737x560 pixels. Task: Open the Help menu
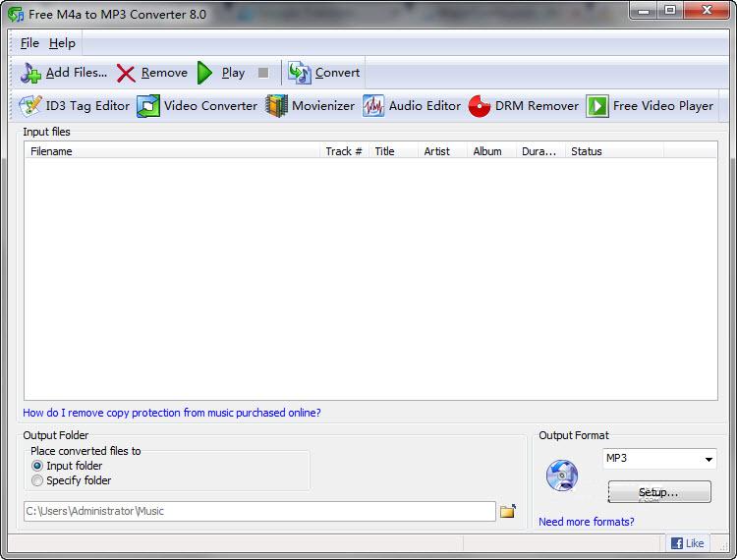point(62,43)
